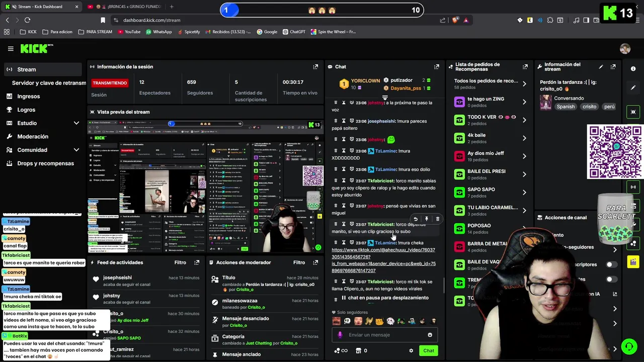Click the hourglass timeout icon on johstny's 23:07 message

coord(344,206)
